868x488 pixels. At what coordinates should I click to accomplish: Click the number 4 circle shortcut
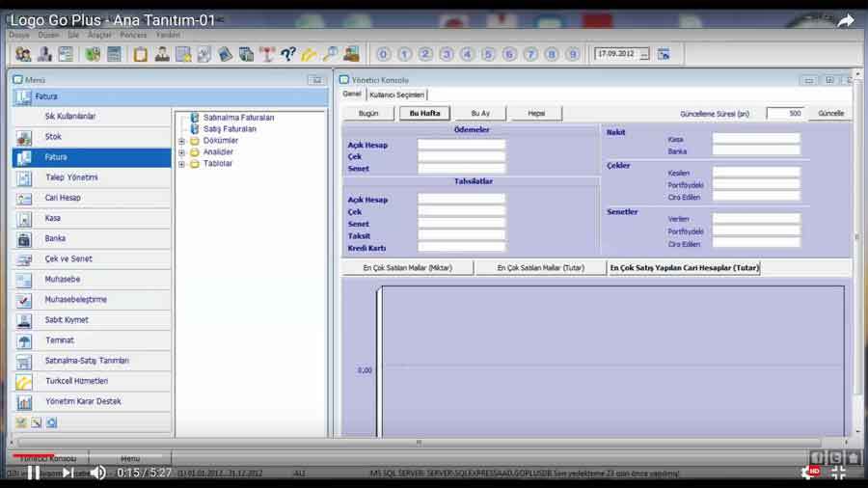[x=467, y=54]
